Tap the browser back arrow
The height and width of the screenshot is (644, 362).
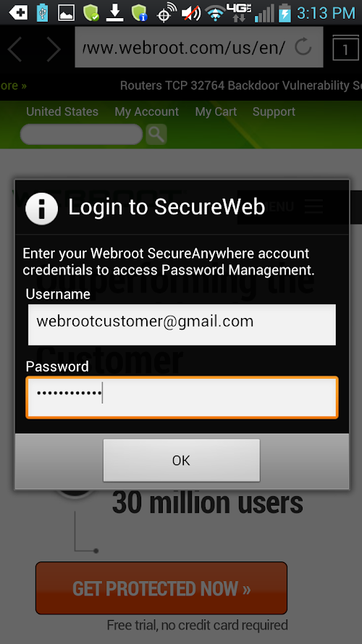[14, 49]
